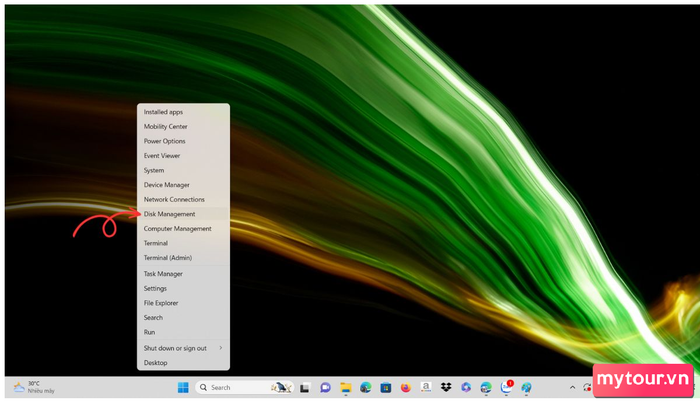Open Network Connections from the menu
The width and height of the screenshot is (700, 405).
pos(174,199)
